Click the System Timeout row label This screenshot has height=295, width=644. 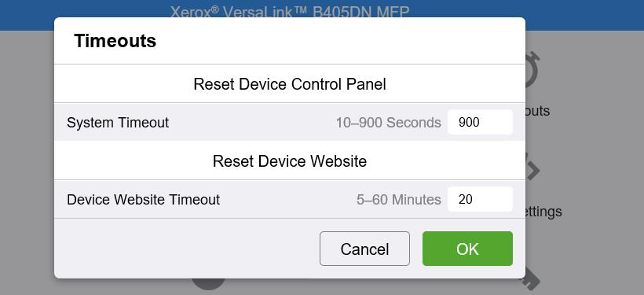[x=118, y=123]
